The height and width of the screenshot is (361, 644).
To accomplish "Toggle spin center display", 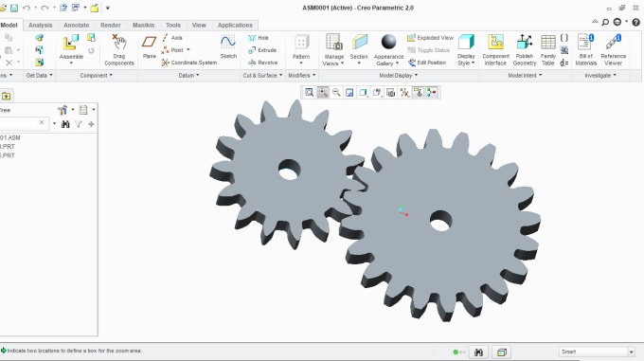I will pyautogui.click(x=432, y=93).
